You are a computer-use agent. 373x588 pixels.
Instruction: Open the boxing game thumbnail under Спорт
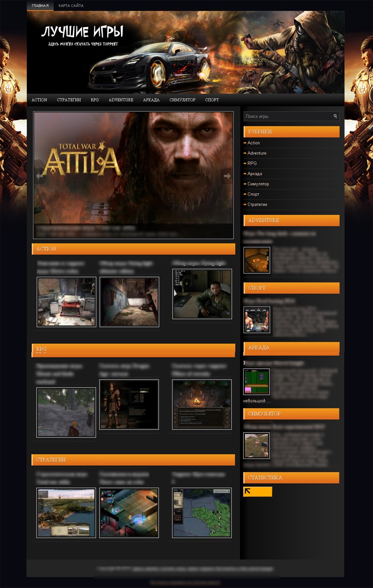point(257,320)
